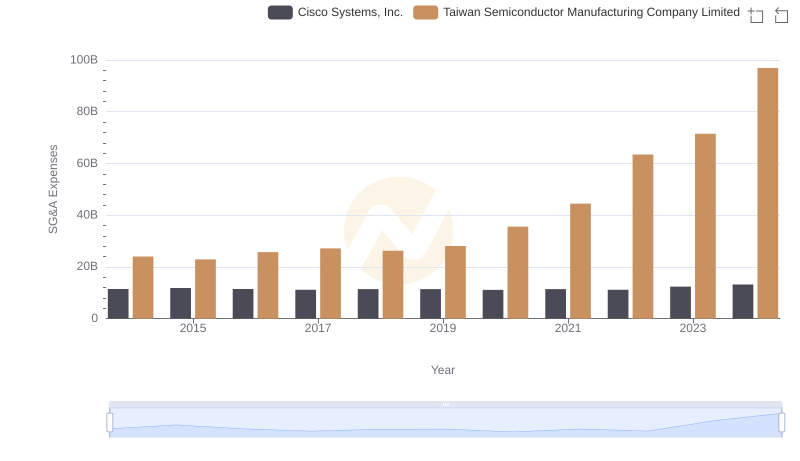
Task: Toggle Cisco Systems, Inc. series in legend
Action: tap(335, 12)
